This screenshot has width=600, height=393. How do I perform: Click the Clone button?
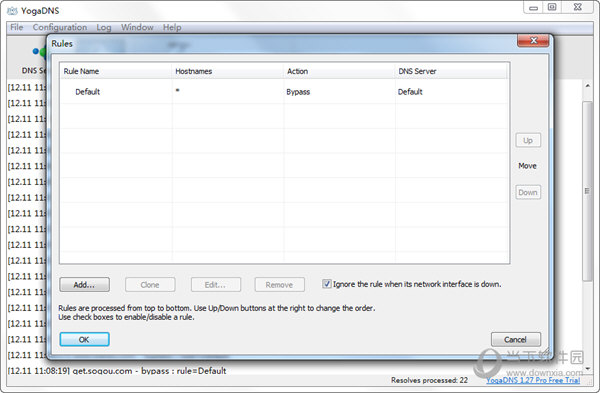click(150, 285)
